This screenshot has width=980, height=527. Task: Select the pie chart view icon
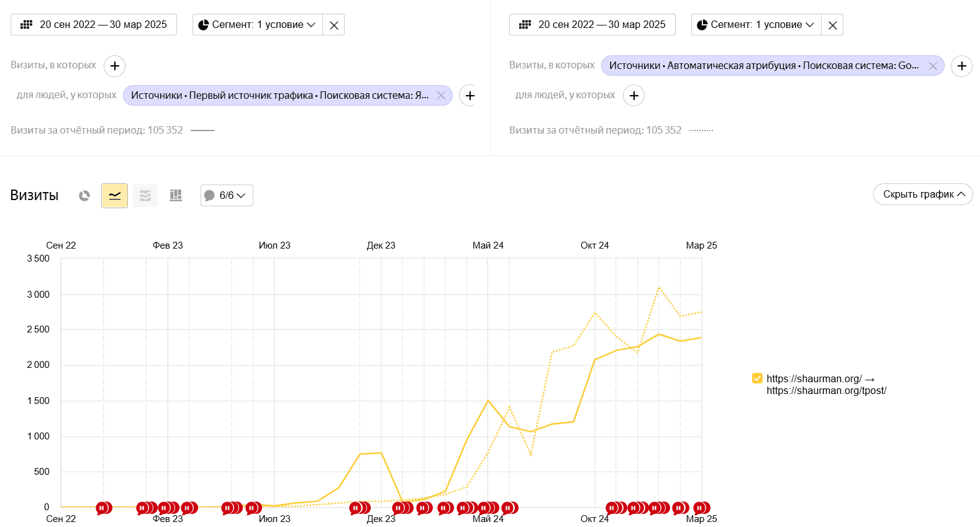coord(84,196)
